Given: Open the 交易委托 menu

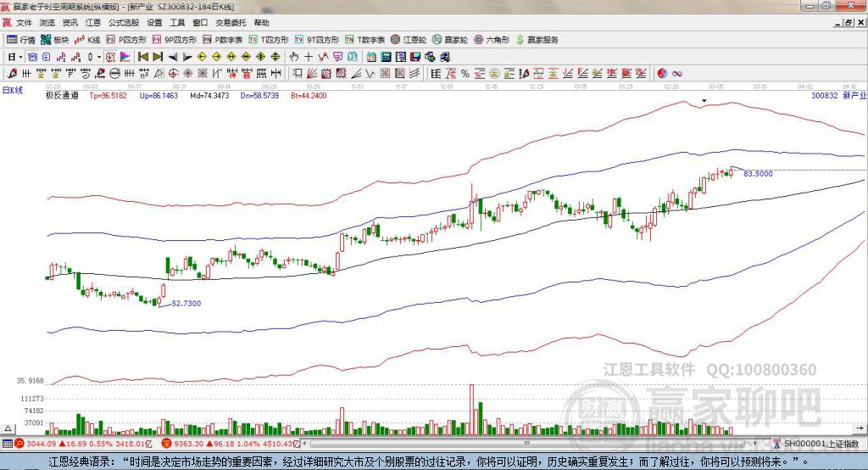Looking at the screenshot, I should pos(231,23).
